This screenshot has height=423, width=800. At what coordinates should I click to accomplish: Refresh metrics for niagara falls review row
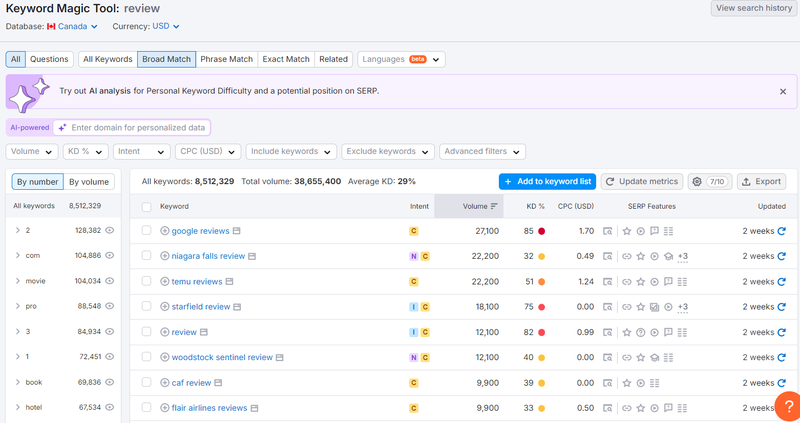[781, 256]
